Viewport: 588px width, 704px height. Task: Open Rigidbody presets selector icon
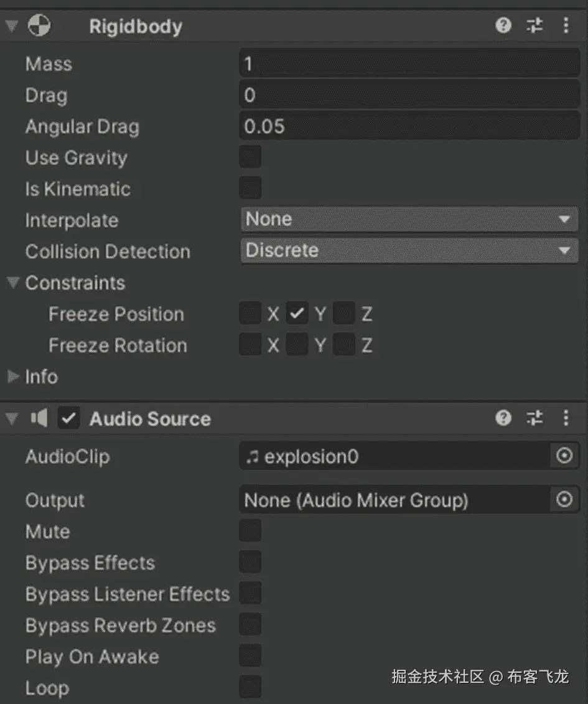pyautogui.click(x=534, y=26)
